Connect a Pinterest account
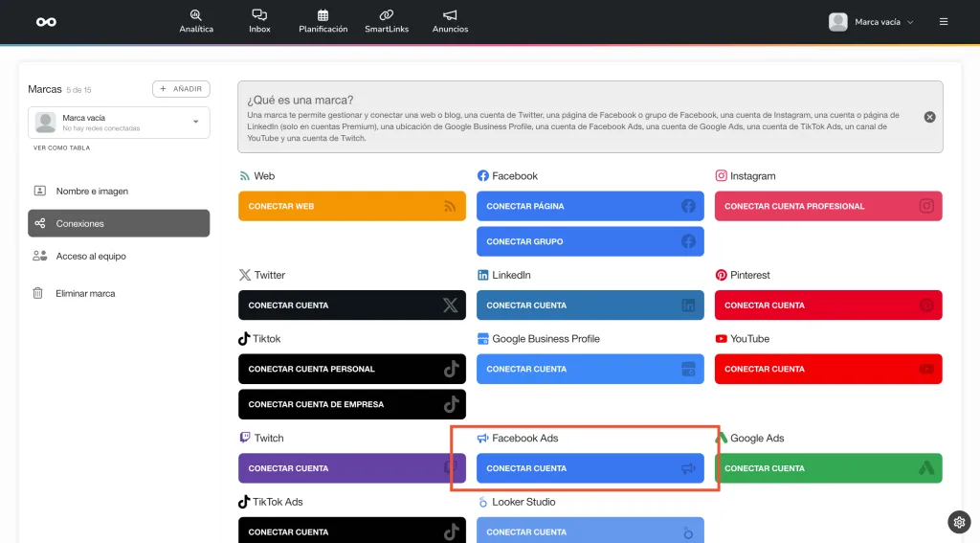 (828, 305)
